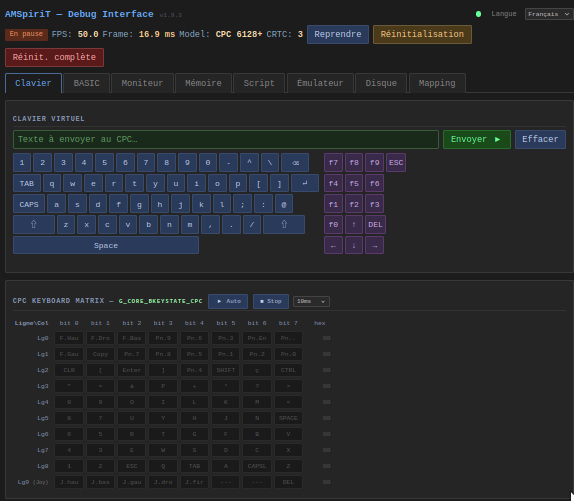The width and height of the screenshot is (574, 501).
Task: Click the 'En pause' status badge
Action: coord(26,34)
